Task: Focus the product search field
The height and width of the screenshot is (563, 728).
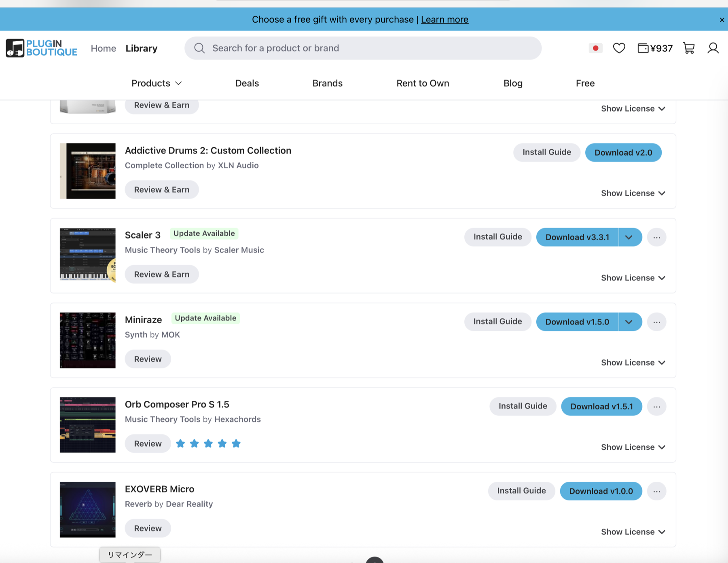Action: tap(363, 48)
